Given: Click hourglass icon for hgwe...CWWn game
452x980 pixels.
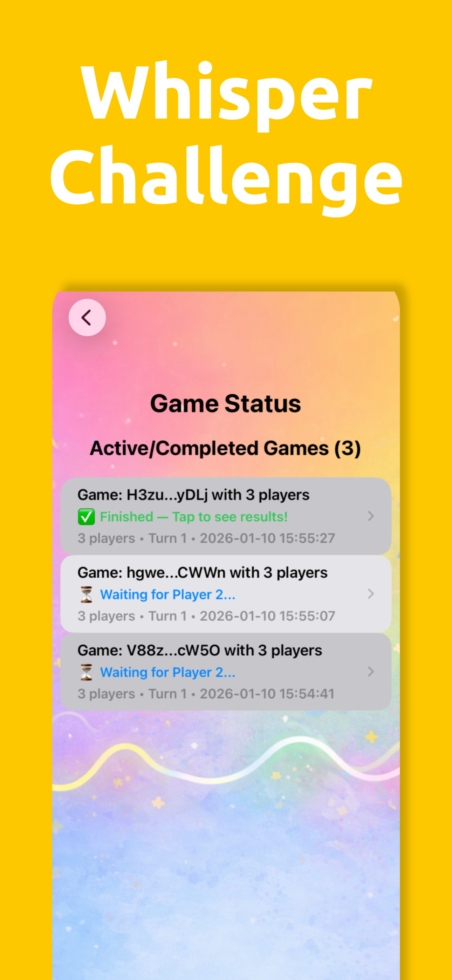Looking at the screenshot, I should (86, 594).
